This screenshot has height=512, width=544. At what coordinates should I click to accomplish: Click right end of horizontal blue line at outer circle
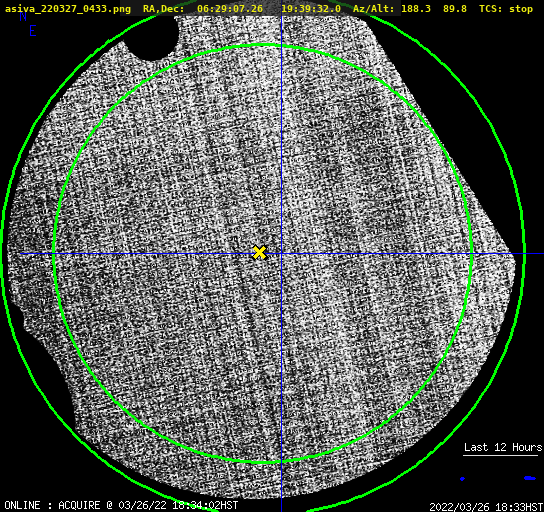pos(524,254)
